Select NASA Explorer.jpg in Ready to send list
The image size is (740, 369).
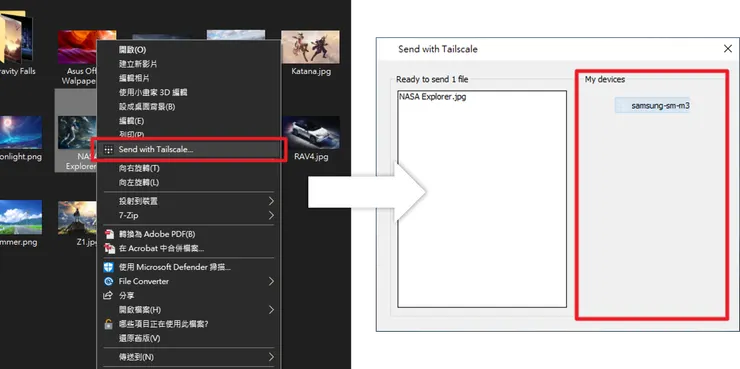click(432, 97)
